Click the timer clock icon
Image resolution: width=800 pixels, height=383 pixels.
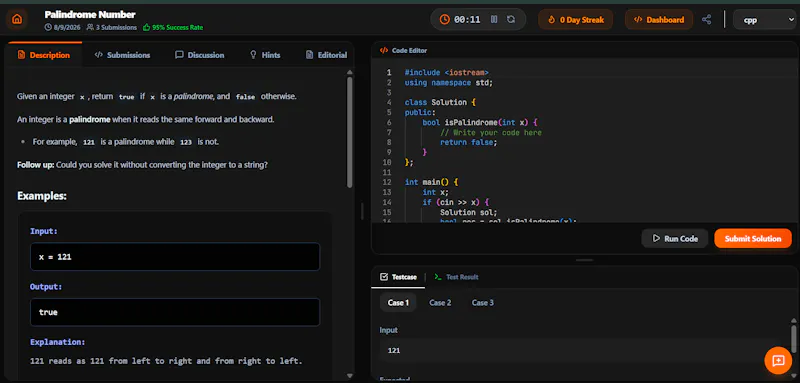444,19
